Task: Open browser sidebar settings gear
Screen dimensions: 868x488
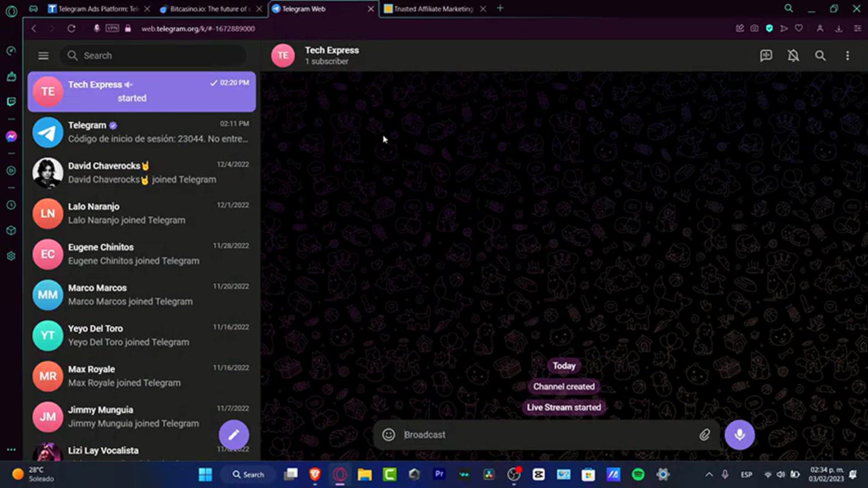Action: 11,256
